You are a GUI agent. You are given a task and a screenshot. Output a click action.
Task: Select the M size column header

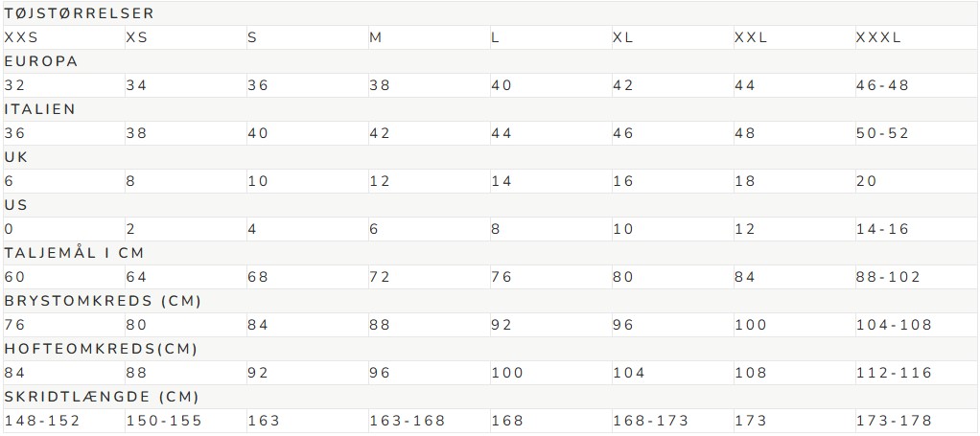pyautogui.click(x=376, y=37)
